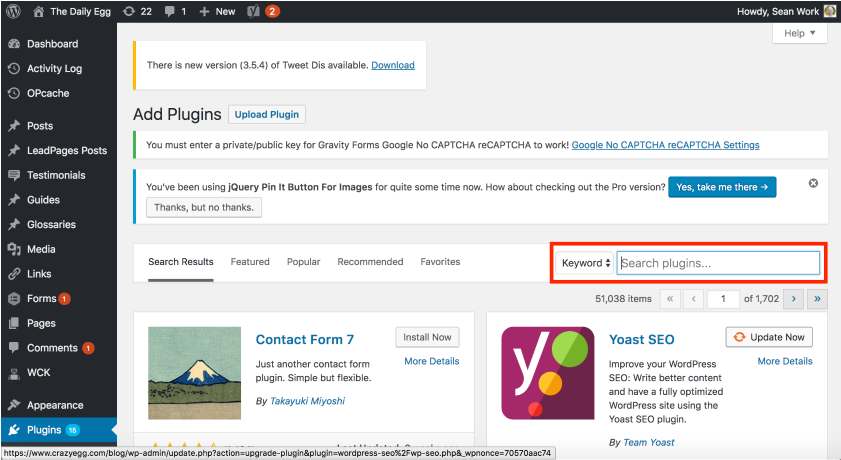841x460 pixels.
Task: Install Contact Form 7 now
Action: [x=427, y=337]
